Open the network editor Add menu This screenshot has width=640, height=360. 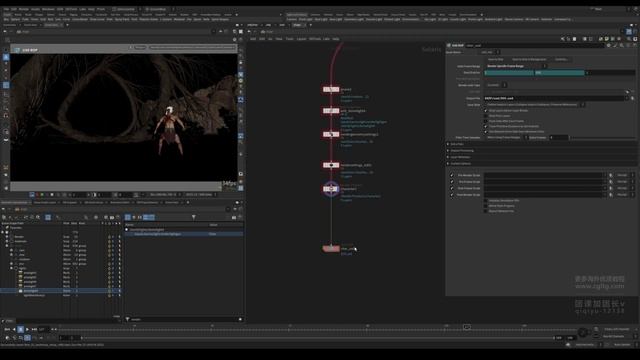point(253,39)
